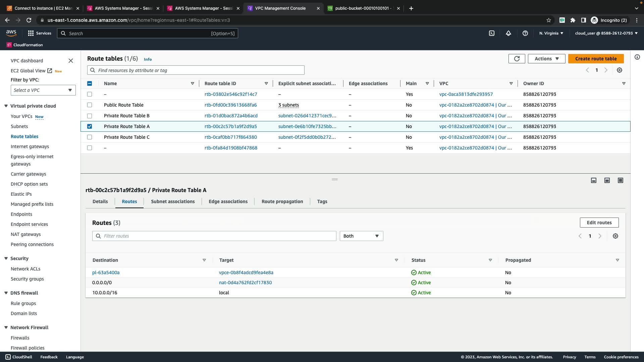Open route tables preferences gear icon
The height and width of the screenshot is (362, 644).
(x=620, y=70)
